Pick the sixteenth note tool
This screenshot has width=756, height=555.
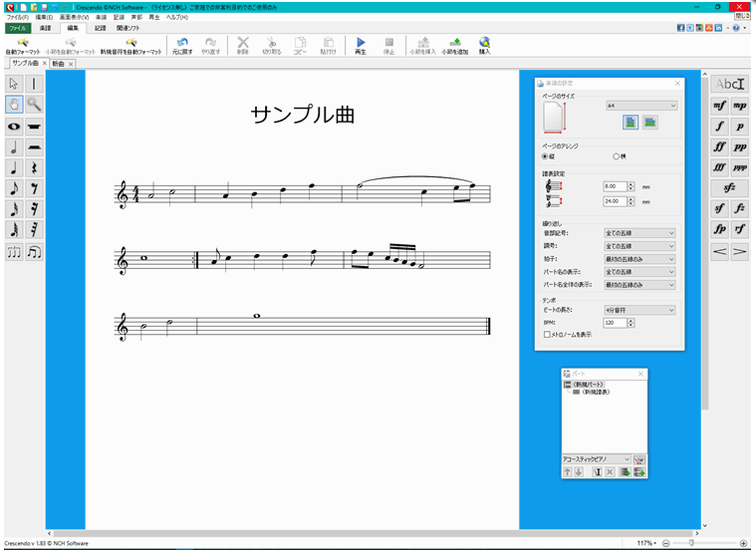click(14, 209)
